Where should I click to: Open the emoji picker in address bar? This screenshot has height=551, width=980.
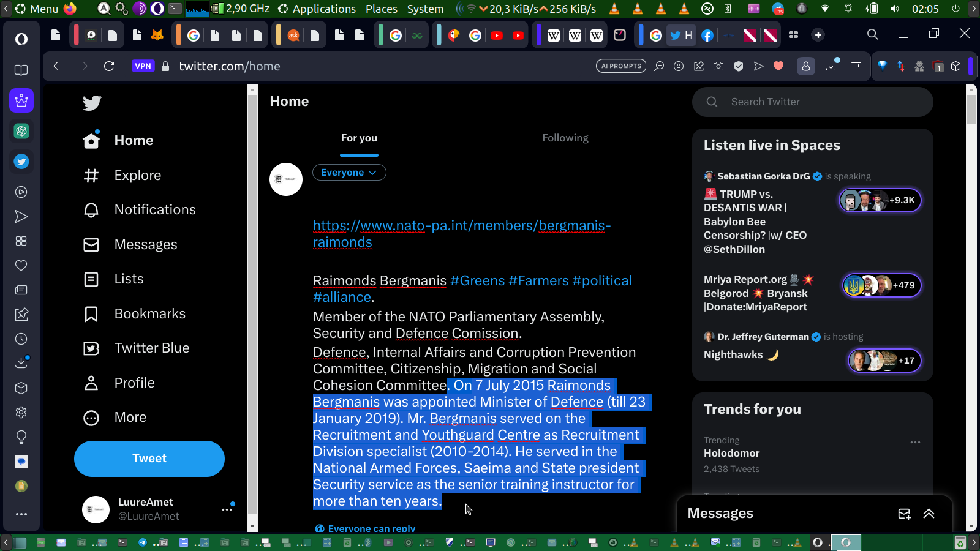point(679,66)
